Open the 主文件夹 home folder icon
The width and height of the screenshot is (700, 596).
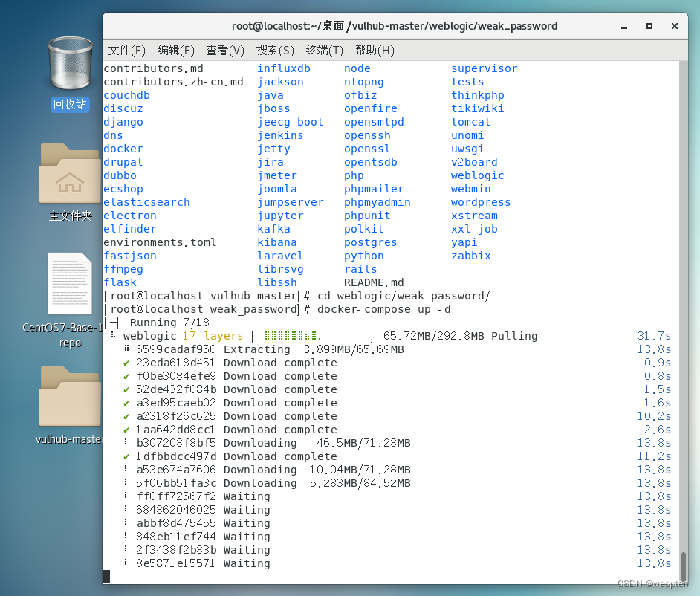tap(70, 174)
